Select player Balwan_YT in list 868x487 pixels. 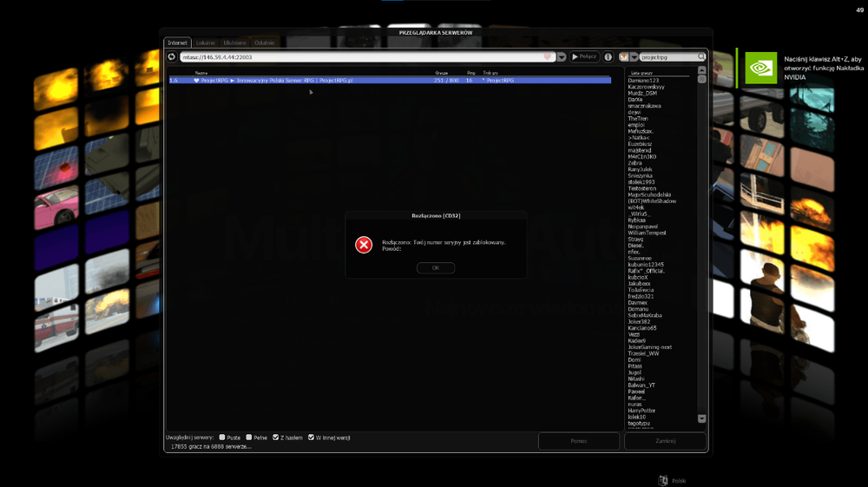coord(641,385)
